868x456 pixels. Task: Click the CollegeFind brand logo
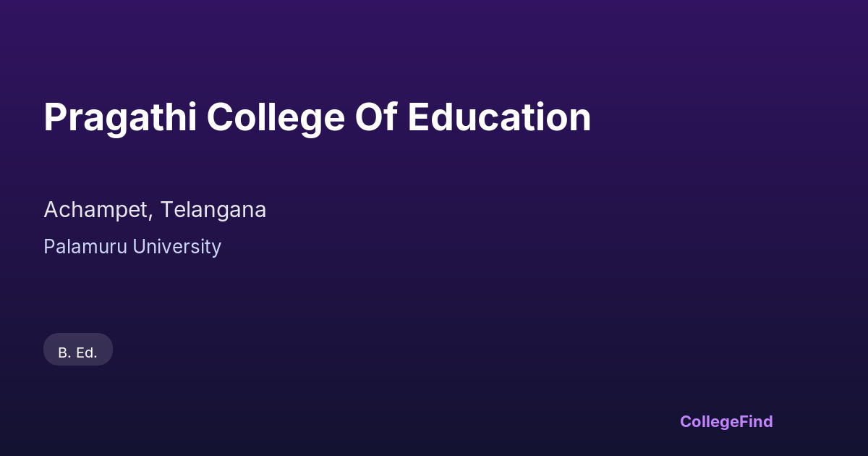tap(726, 421)
